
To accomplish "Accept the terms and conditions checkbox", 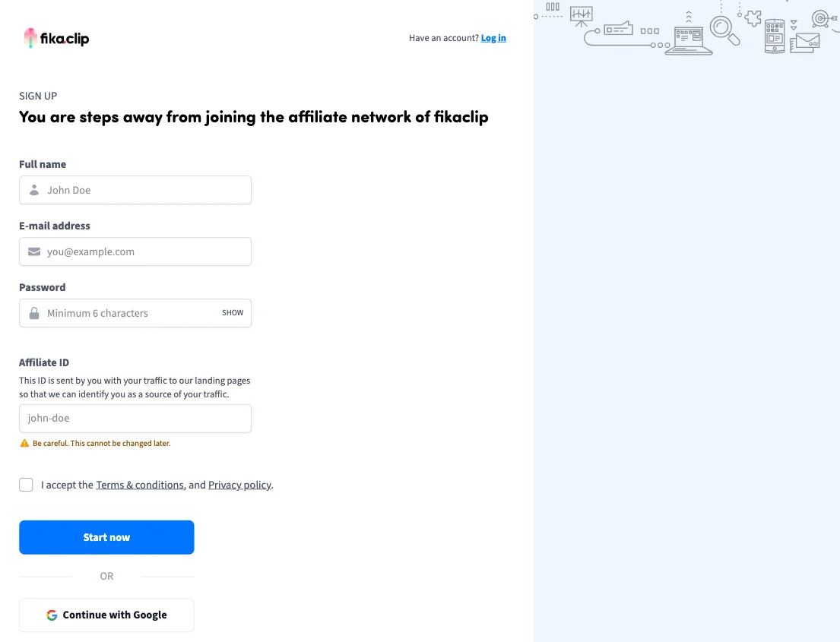I will (x=26, y=485).
